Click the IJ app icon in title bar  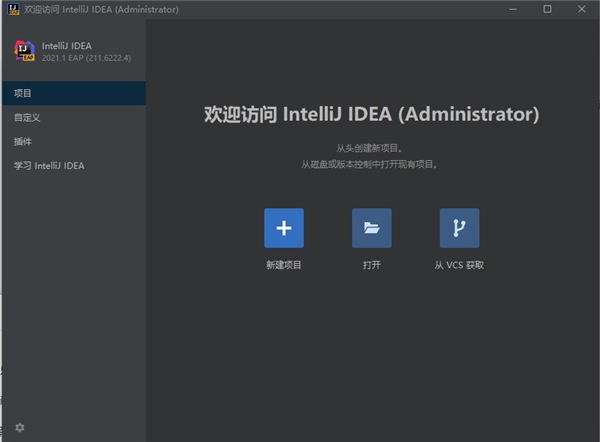[x=13, y=9]
